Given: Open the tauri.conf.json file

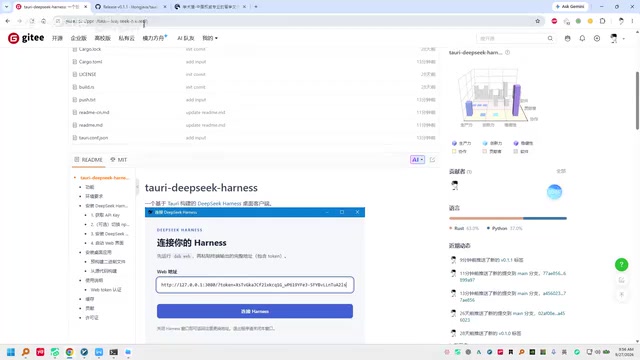Looking at the screenshot, I should 93,138.
